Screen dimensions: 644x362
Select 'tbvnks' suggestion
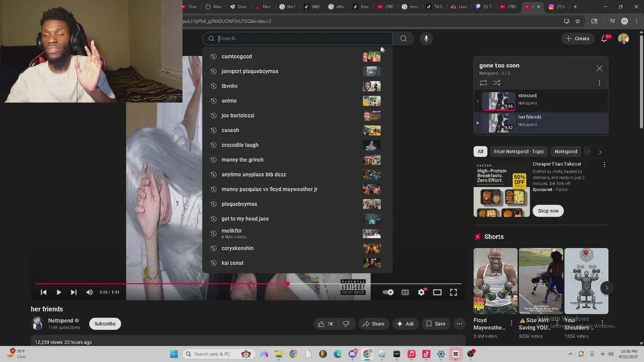coord(297,86)
